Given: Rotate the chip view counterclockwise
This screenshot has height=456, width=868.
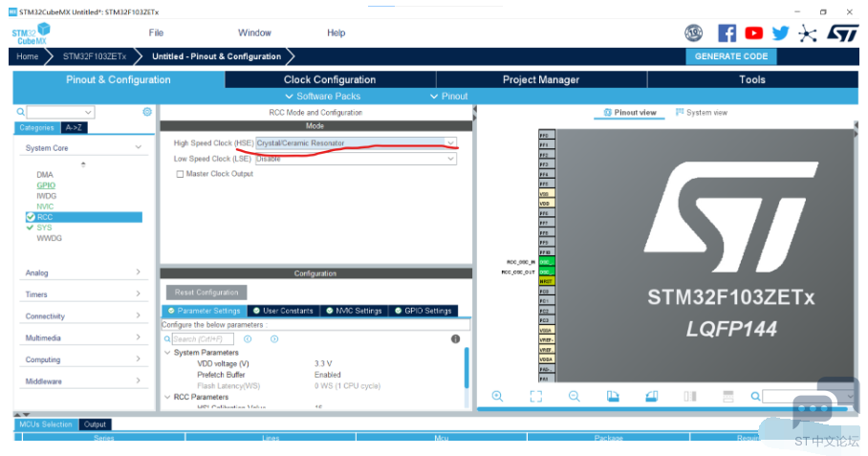Looking at the screenshot, I should [652, 396].
